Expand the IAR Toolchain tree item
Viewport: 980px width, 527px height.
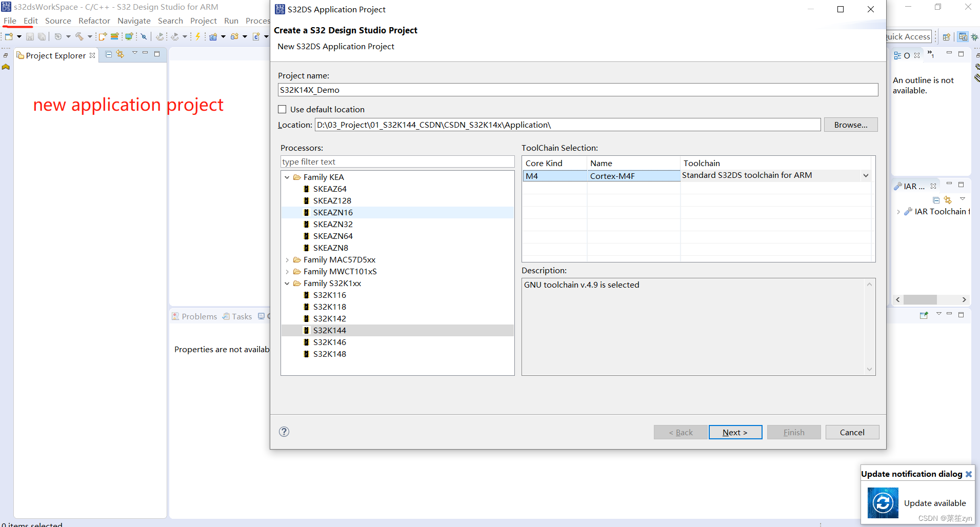click(898, 212)
